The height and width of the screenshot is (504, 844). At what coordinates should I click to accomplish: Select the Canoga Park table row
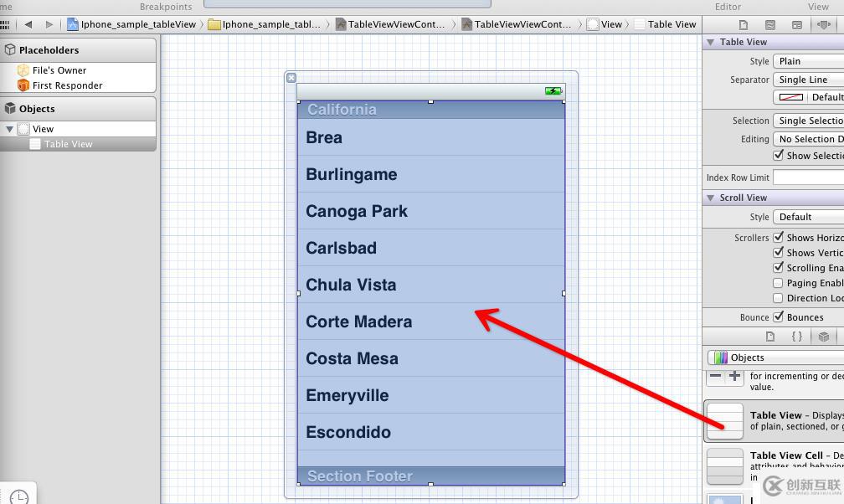[x=431, y=211]
